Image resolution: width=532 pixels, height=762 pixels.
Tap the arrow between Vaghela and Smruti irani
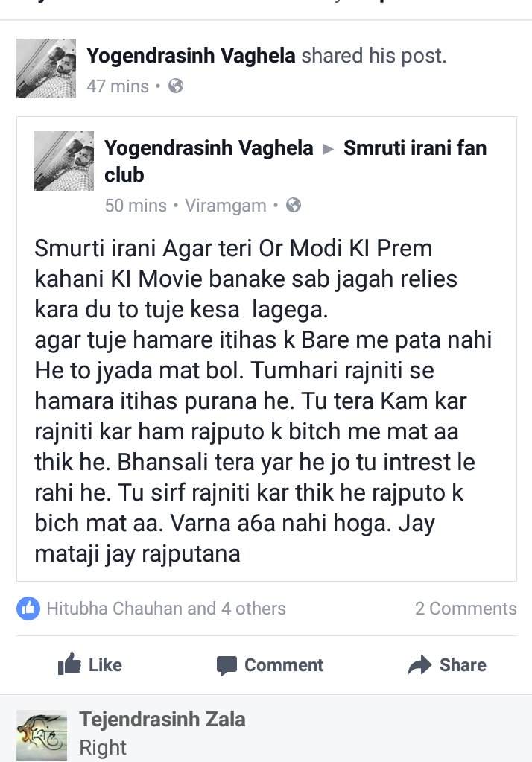[329, 149]
